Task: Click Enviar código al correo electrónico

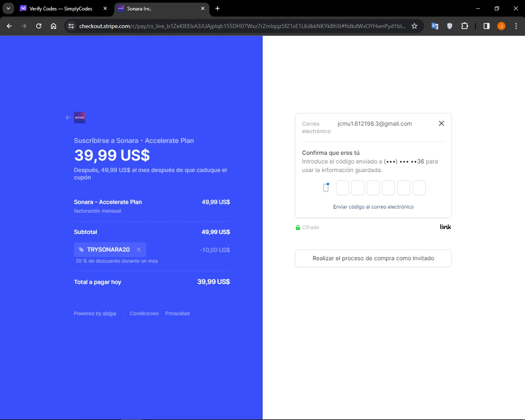Action: tap(373, 207)
